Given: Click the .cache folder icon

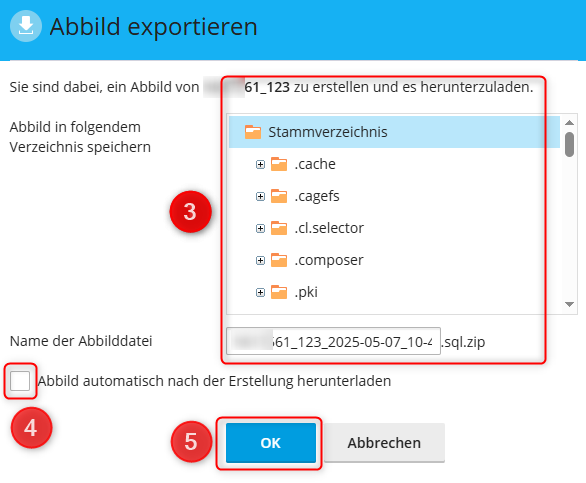Looking at the screenshot, I should pyautogui.click(x=279, y=164).
